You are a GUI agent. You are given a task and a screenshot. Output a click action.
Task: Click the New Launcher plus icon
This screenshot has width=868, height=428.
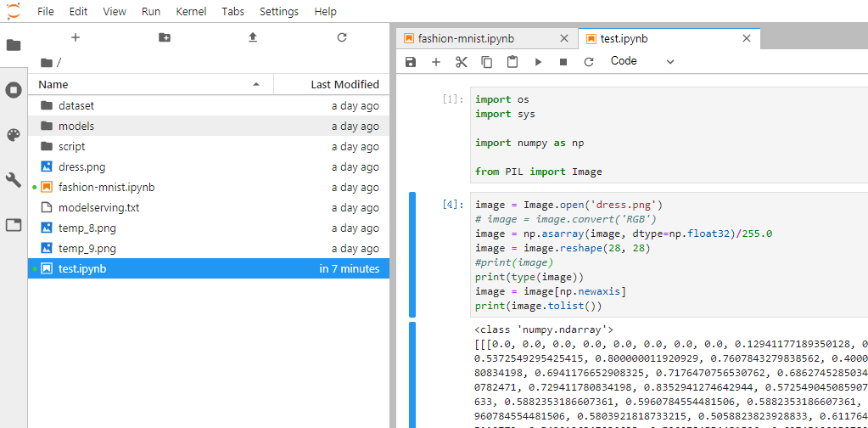[x=76, y=37]
